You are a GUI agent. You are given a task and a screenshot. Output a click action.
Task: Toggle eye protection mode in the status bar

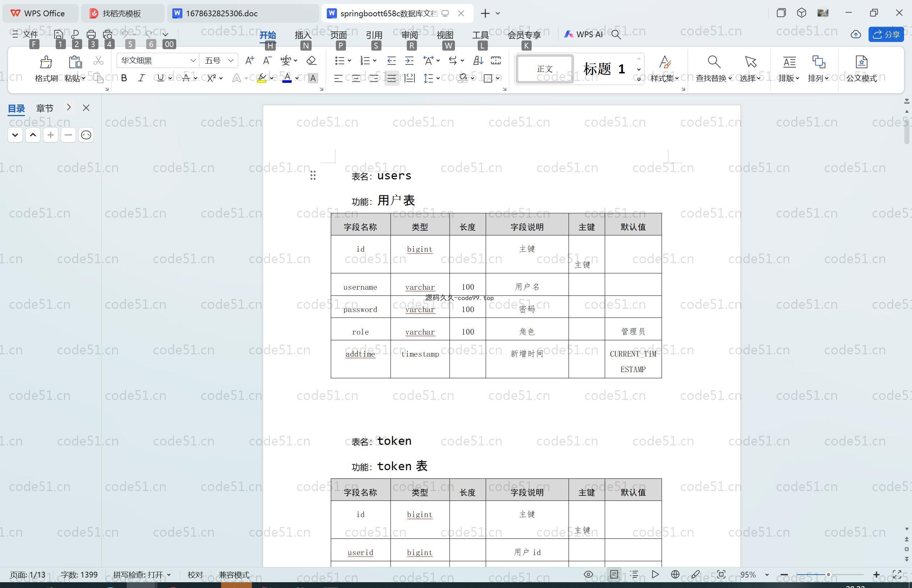click(588, 574)
